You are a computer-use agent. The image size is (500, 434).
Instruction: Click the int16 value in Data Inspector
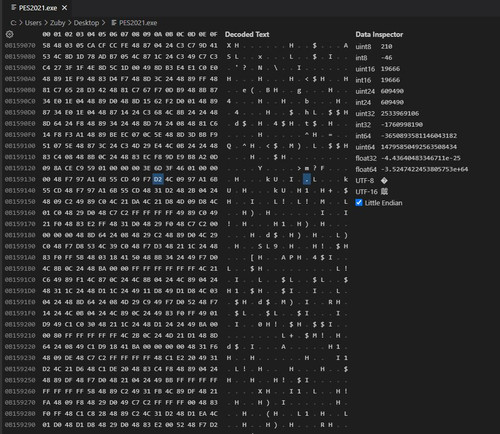click(390, 80)
